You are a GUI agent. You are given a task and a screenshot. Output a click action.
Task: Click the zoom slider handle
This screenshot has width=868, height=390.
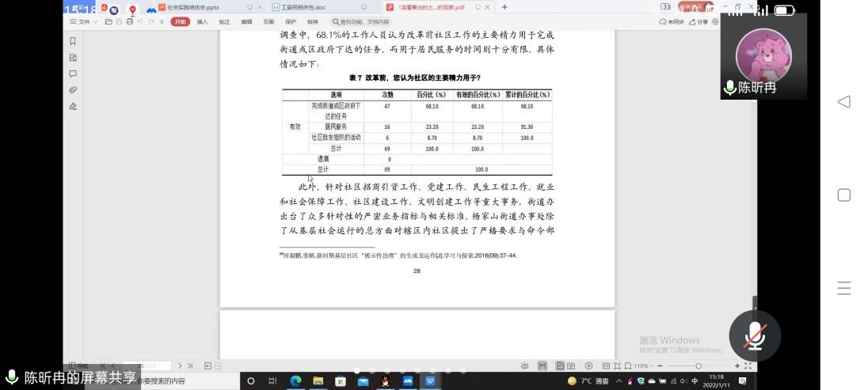[698, 366]
